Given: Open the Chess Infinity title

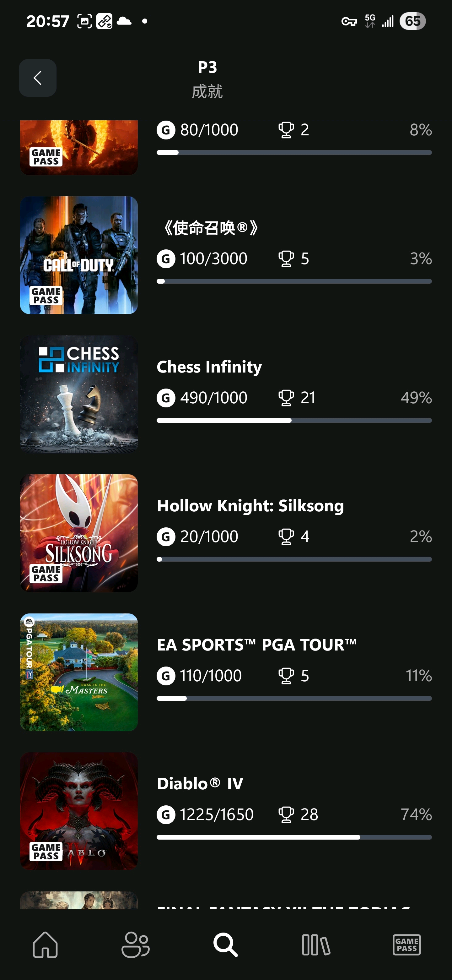Looking at the screenshot, I should [x=209, y=367].
